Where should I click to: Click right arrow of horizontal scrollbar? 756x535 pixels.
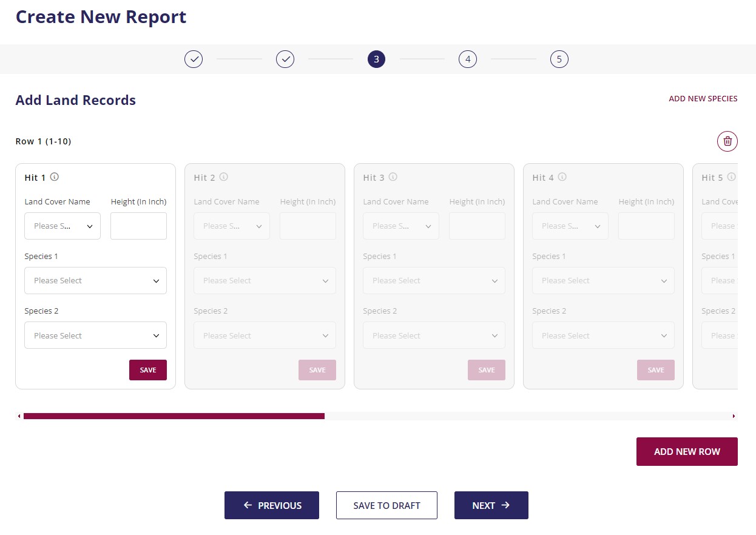tap(734, 416)
